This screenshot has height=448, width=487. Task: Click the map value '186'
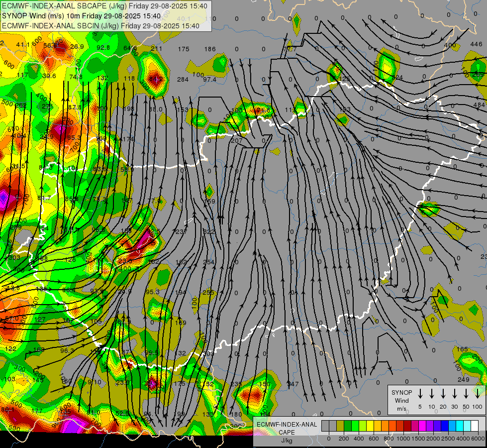210,49
